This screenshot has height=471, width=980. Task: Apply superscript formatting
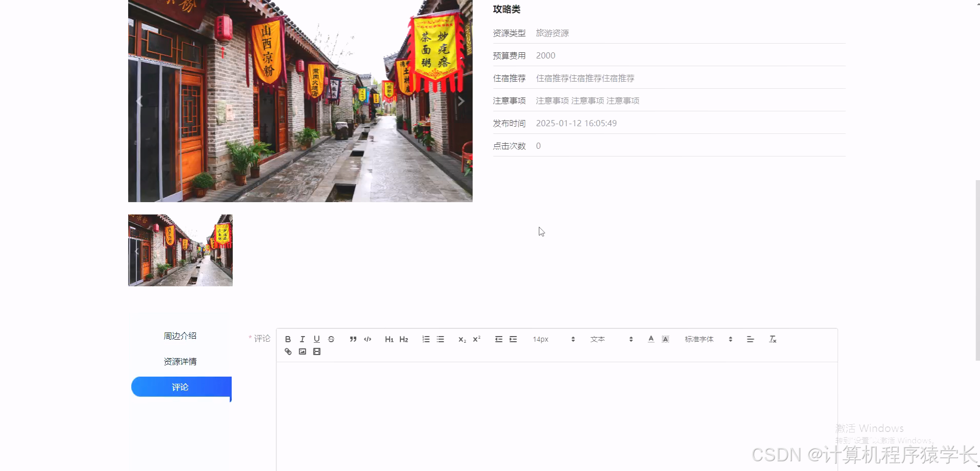(477, 339)
